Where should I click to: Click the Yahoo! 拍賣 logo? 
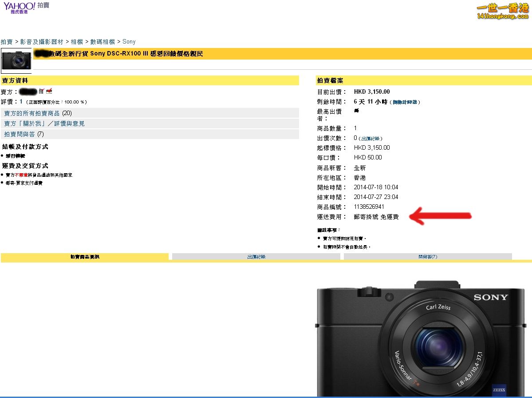pyautogui.click(x=26, y=8)
